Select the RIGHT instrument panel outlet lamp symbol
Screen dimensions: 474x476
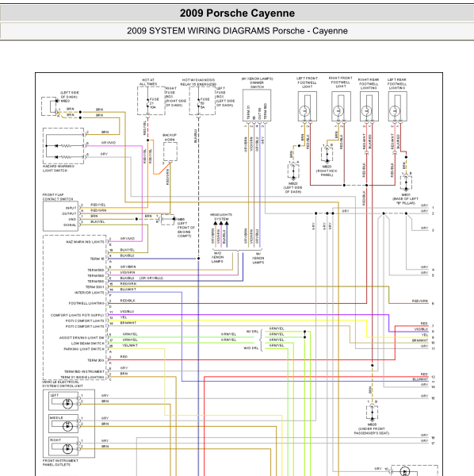pyautogui.click(x=67, y=449)
